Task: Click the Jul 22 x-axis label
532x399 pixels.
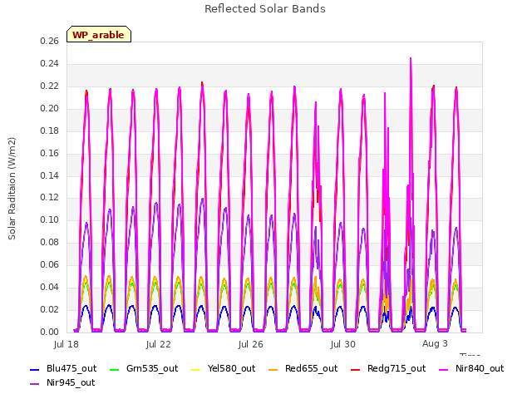Action: click(159, 344)
